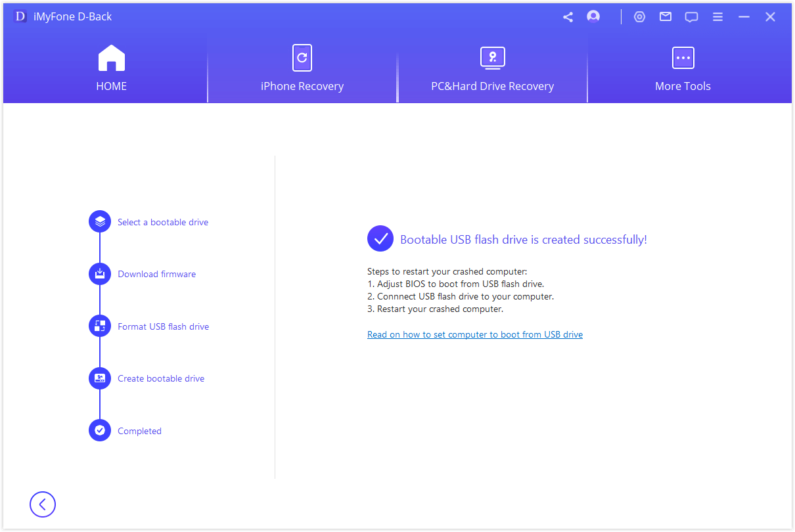Switch to the HOME tab

pos(112,68)
